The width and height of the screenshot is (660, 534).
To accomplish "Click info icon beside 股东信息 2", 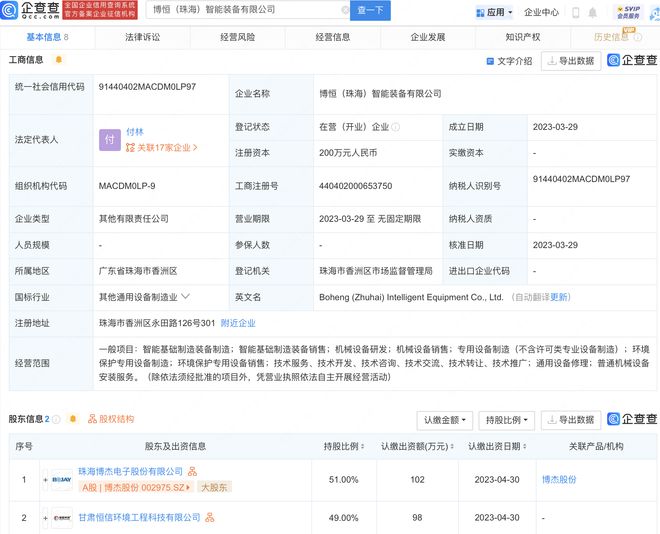I will click(x=56, y=419).
